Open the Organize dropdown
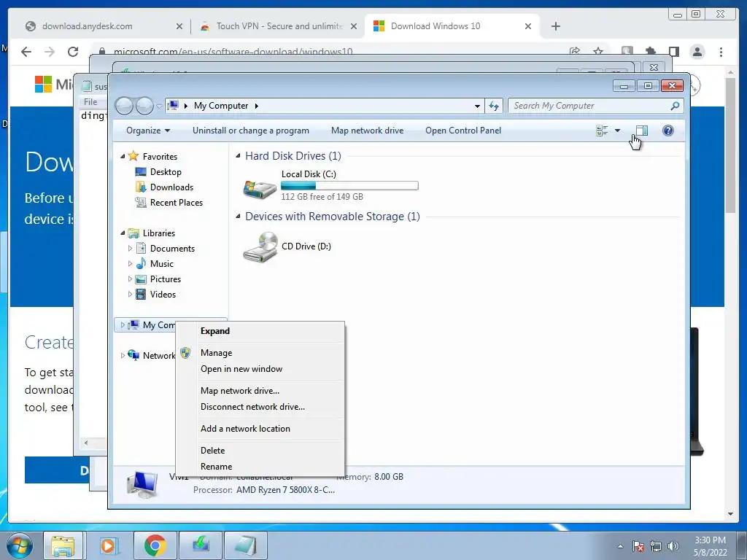The width and height of the screenshot is (747, 560). point(147,131)
